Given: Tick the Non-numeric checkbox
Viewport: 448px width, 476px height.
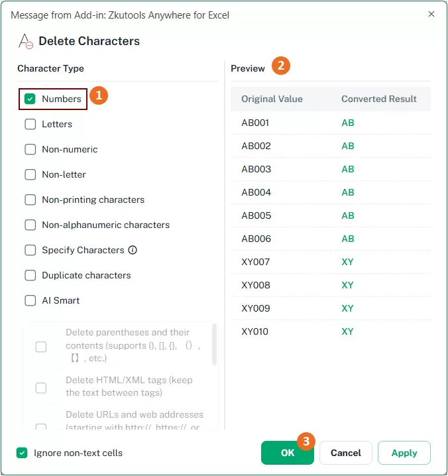Looking at the screenshot, I should click(30, 149).
